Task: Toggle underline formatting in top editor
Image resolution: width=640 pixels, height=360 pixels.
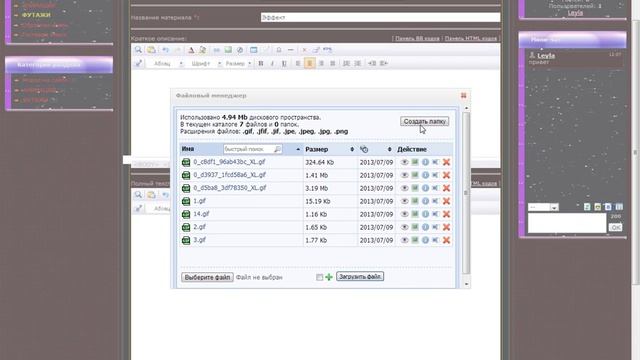Action: pos(284,63)
